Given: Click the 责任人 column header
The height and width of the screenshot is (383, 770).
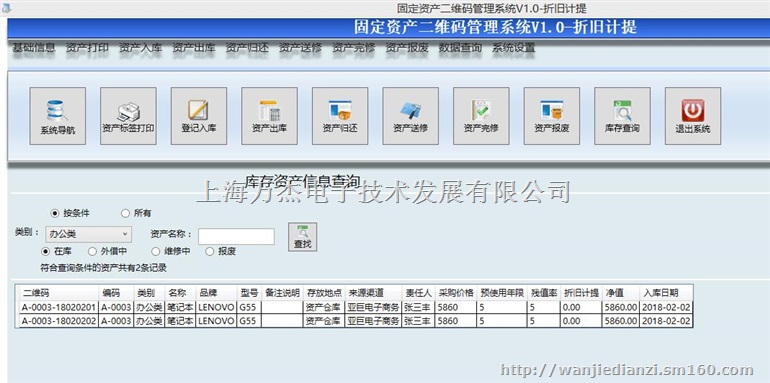Looking at the screenshot, I should coord(418,293).
